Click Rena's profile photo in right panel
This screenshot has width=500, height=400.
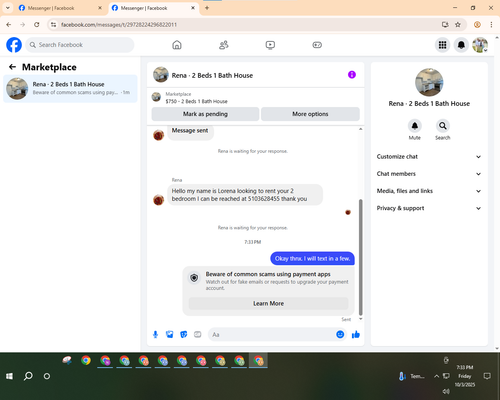coord(429,82)
